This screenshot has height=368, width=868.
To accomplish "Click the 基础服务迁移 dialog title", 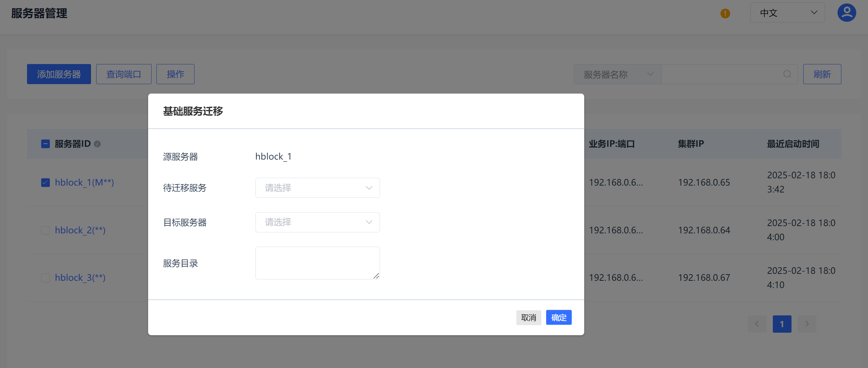I will pyautogui.click(x=193, y=111).
